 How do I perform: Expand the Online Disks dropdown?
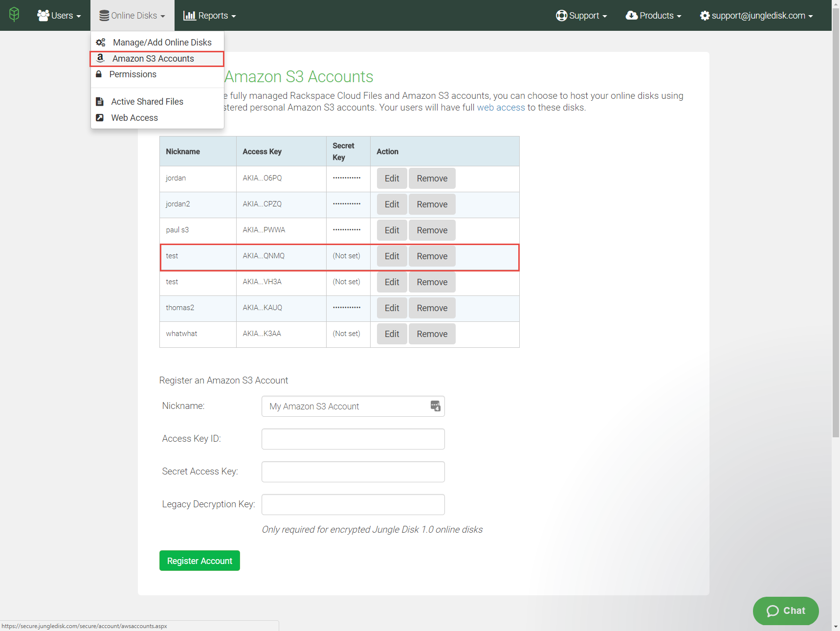click(x=133, y=16)
